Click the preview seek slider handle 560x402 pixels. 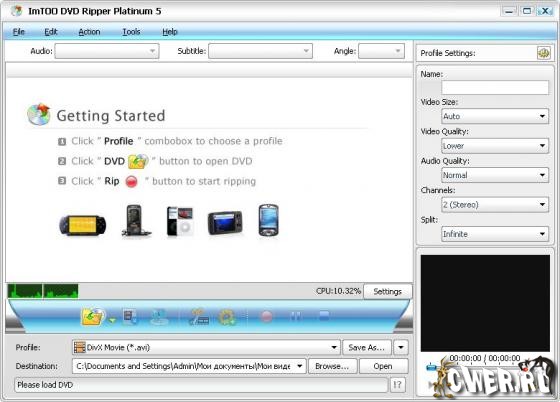[x=432, y=366]
